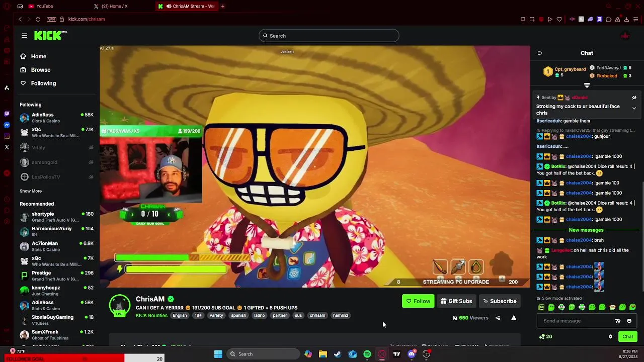Select the spanish tag

[238, 315]
